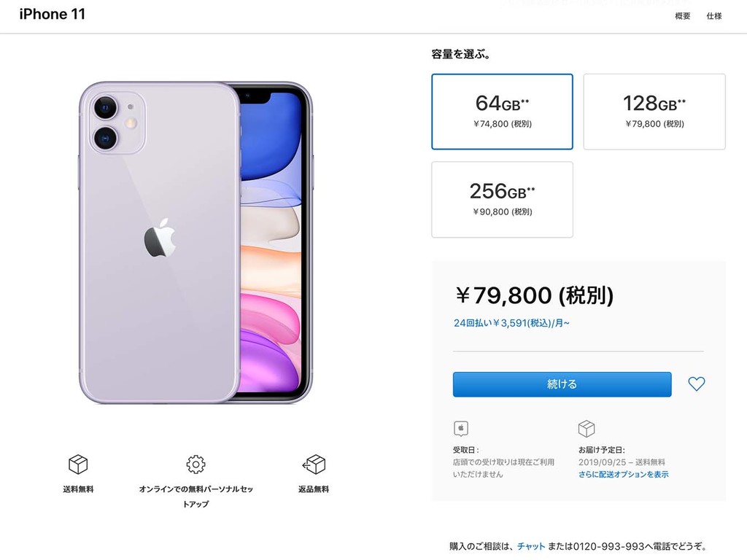This screenshot has width=747, height=560.
Task: Select the 256GB capacity option
Action: pyautogui.click(x=502, y=200)
